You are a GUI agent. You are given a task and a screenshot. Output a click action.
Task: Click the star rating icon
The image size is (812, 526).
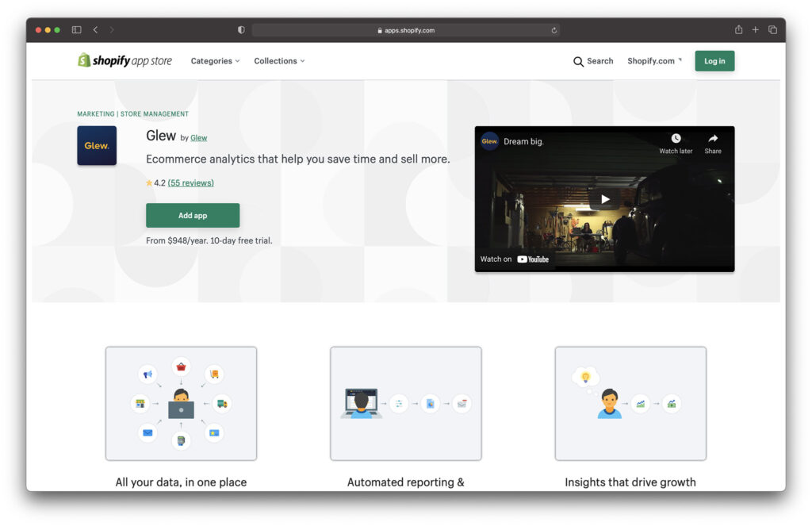(149, 183)
